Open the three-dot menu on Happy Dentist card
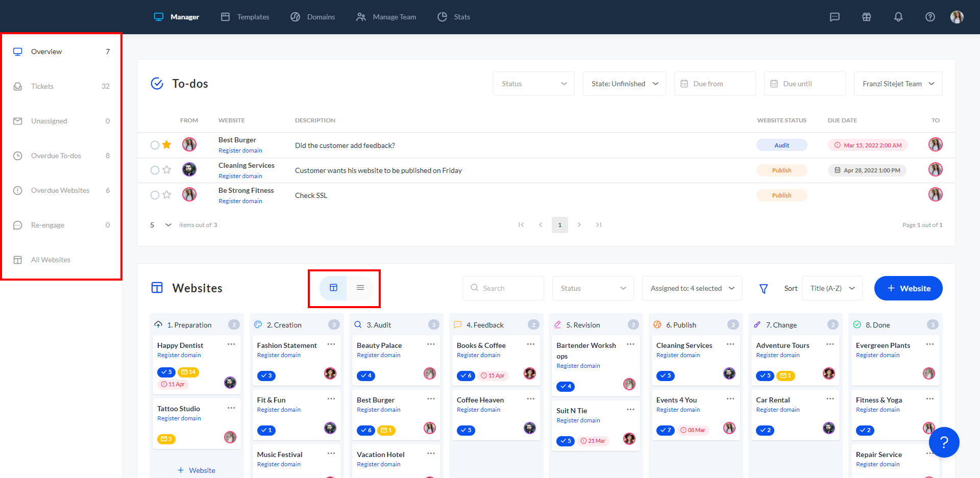This screenshot has width=980, height=478. tap(231, 344)
